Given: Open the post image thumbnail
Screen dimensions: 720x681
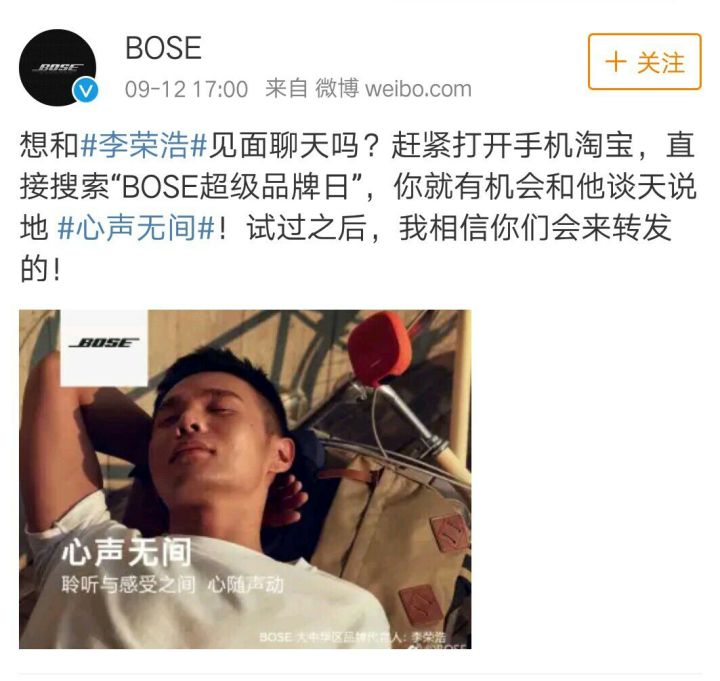Looking at the screenshot, I should click(x=245, y=479).
